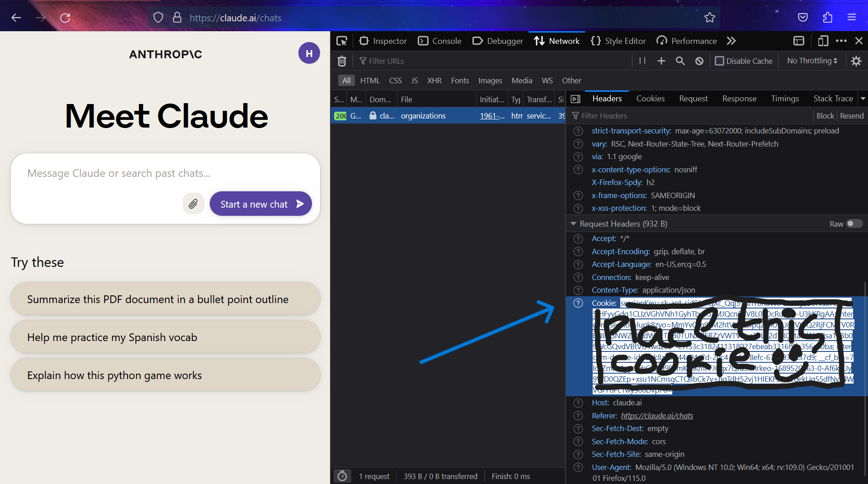This screenshot has height=484, width=868.
Task: Select the element picker icon
Action: (342, 41)
